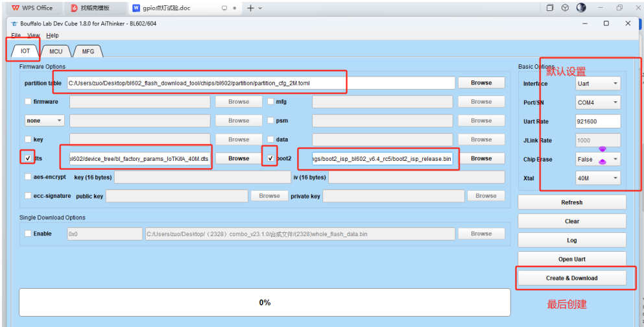The image size is (644, 327).
Task: Click the Uart Rate field 921600
Action: coord(598,121)
